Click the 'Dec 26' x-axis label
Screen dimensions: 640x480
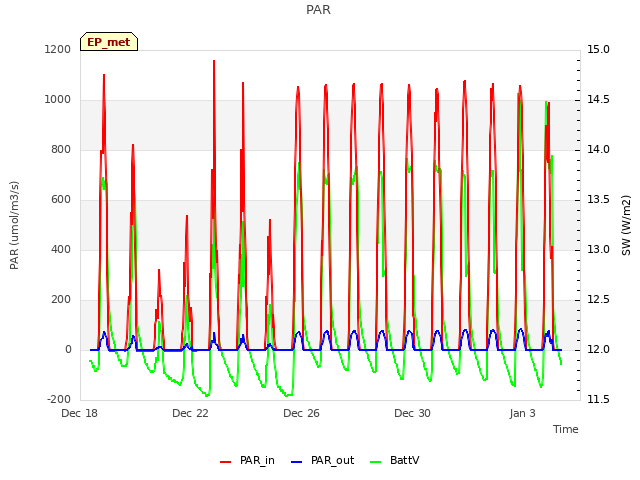tap(302, 413)
